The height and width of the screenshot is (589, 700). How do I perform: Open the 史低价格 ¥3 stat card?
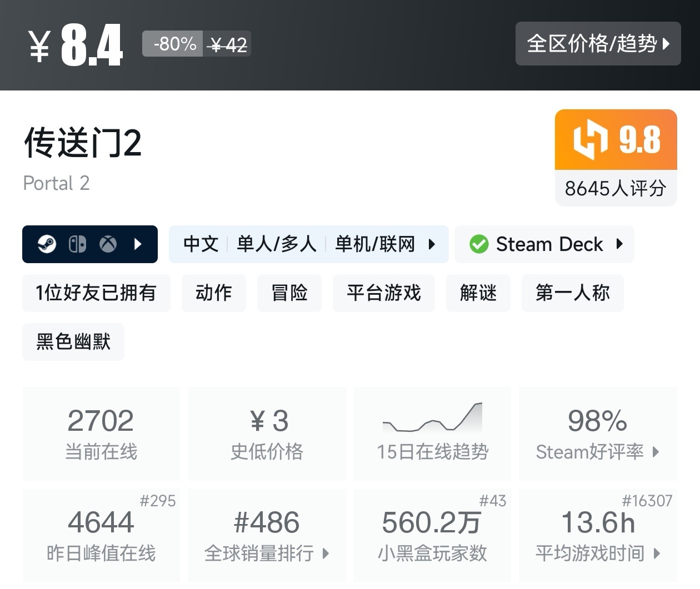tap(267, 434)
